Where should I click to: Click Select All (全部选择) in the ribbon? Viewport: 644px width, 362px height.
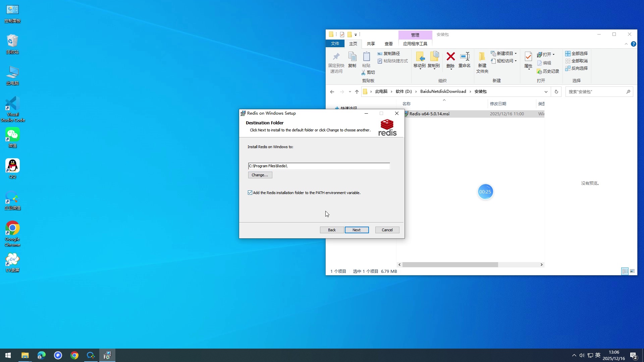576,54
